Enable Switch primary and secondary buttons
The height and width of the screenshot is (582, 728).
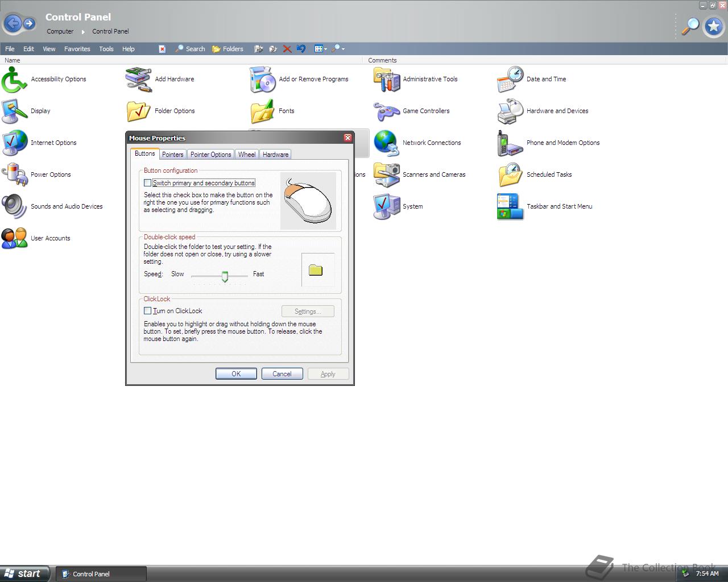pos(148,183)
